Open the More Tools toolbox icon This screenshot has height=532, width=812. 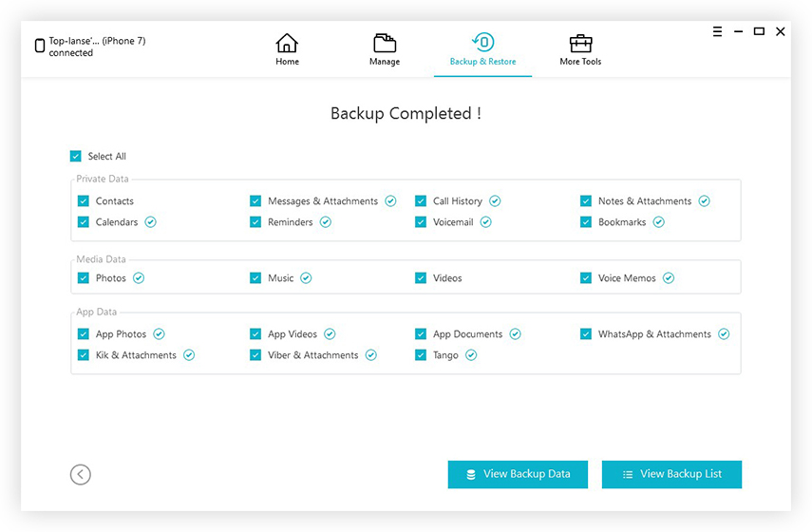(x=580, y=44)
